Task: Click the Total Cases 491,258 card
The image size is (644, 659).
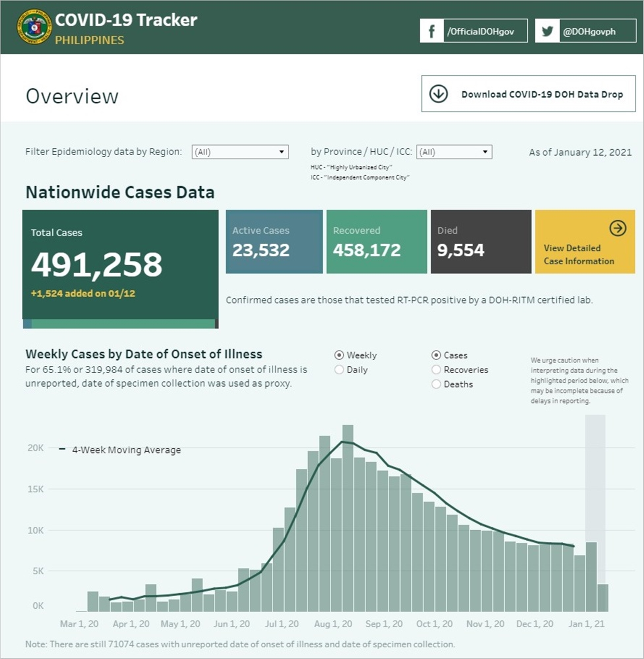Action: coord(120,264)
